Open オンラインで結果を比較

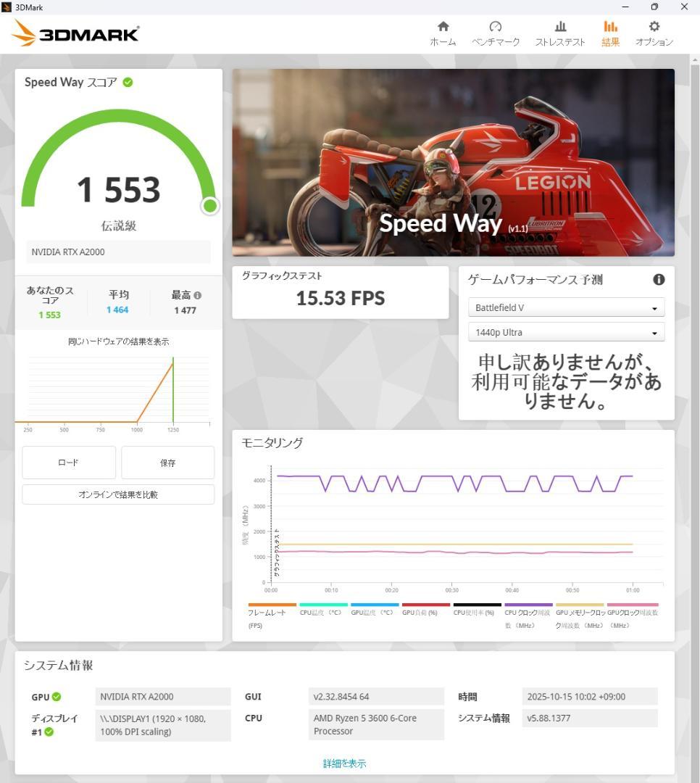coord(117,494)
